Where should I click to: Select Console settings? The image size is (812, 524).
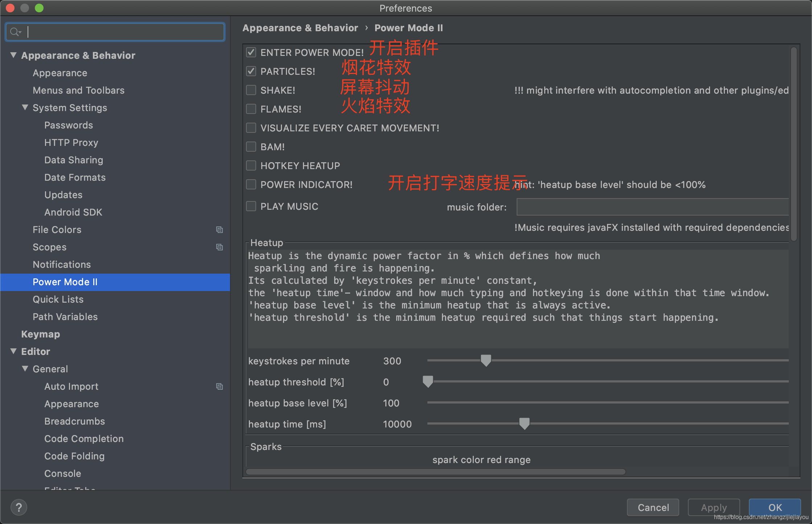click(62, 474)
